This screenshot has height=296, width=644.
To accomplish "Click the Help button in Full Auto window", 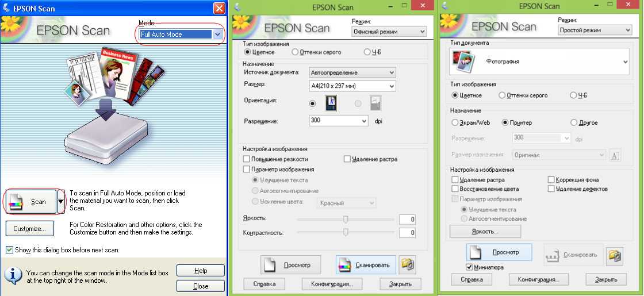I will point(201,271).
